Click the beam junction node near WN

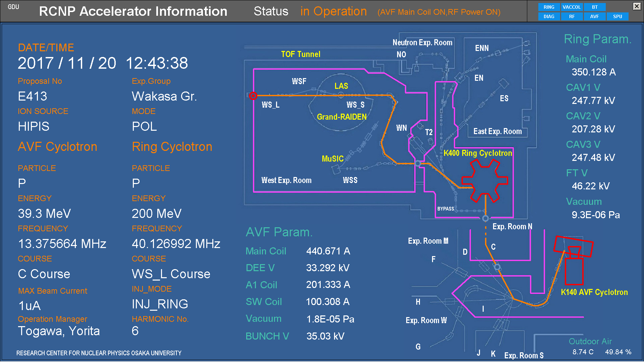pyautogui.click(x=418, y=164)
